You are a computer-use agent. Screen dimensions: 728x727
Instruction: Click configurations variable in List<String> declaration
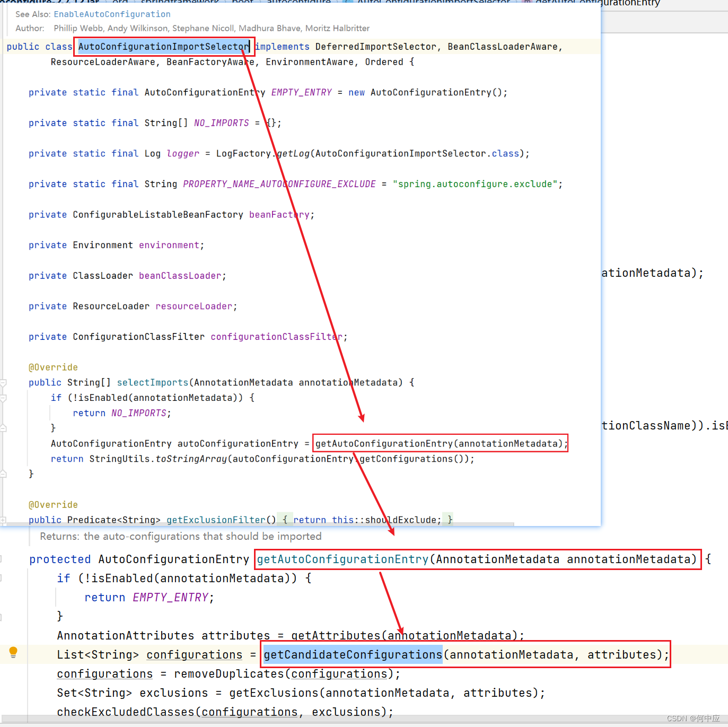pos(195,655)
